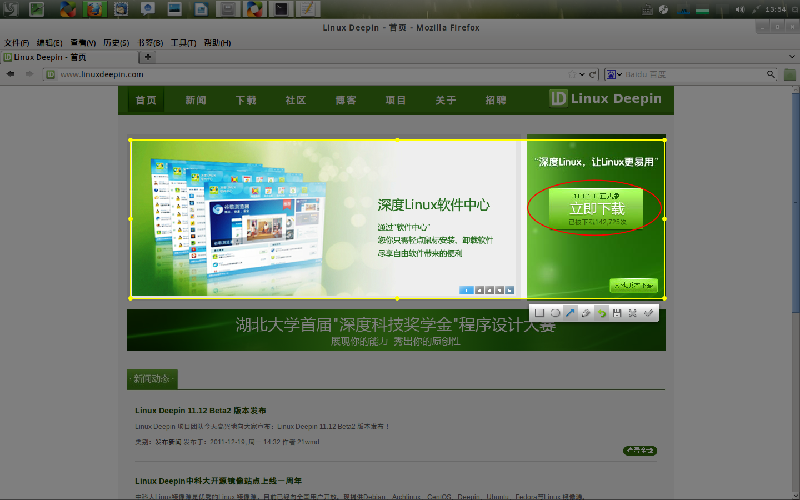
Task: Open a new tab with the plus button
Action: (x=148, y=57)
